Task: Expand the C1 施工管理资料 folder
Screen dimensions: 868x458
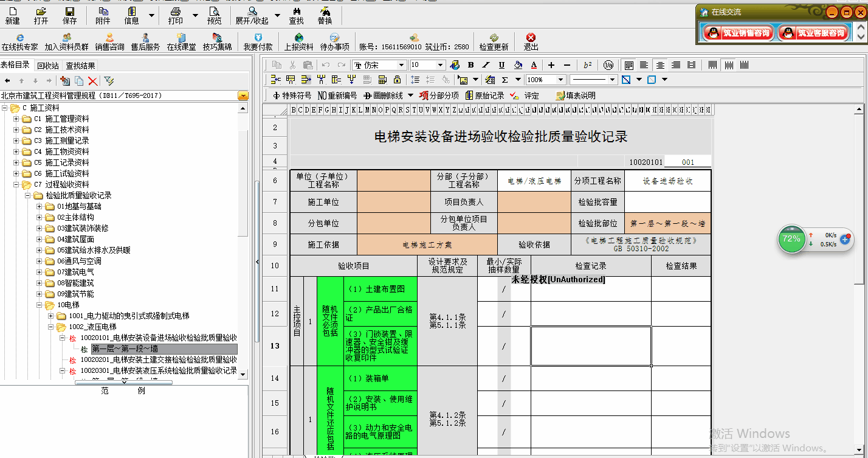Action: tap(16, 119)
